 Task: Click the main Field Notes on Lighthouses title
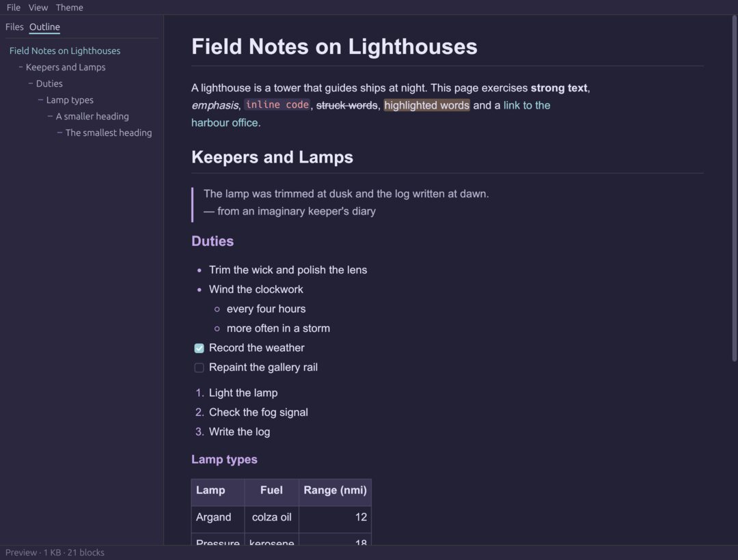point(334,46)
